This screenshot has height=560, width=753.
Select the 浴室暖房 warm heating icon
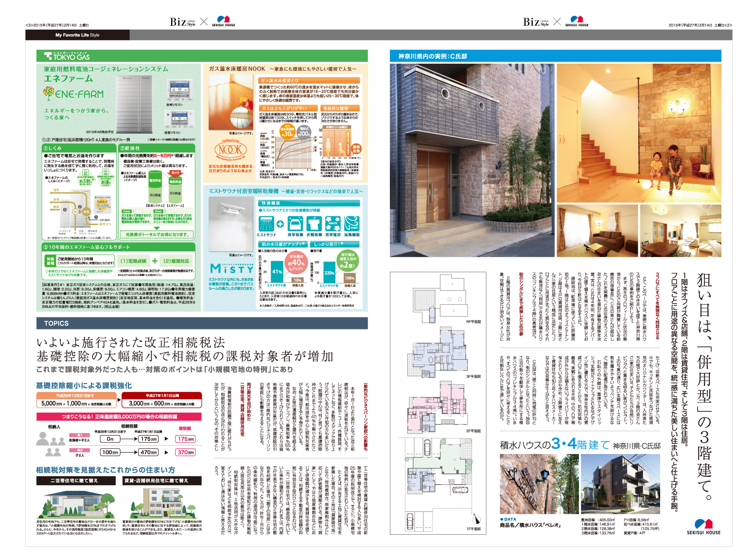(333, 224)
